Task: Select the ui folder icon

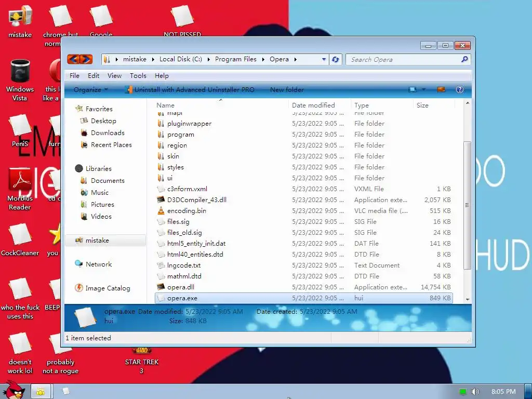Action: coord(161,178)
